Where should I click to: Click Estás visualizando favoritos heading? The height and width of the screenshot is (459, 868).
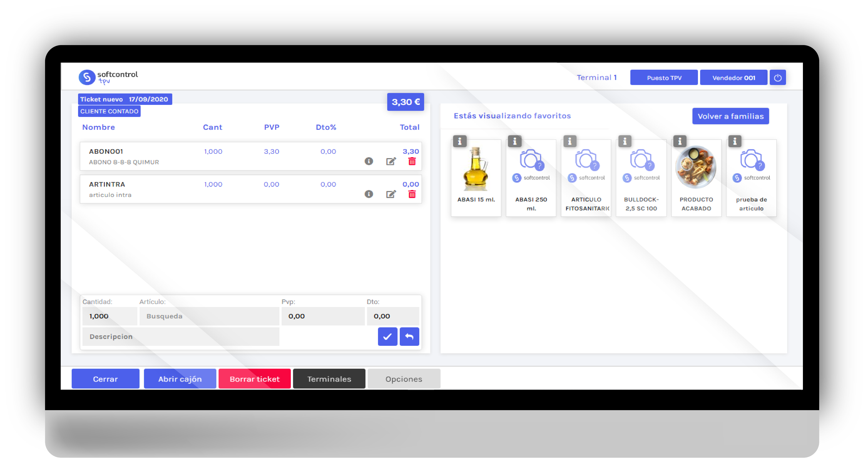click(512, 116)
